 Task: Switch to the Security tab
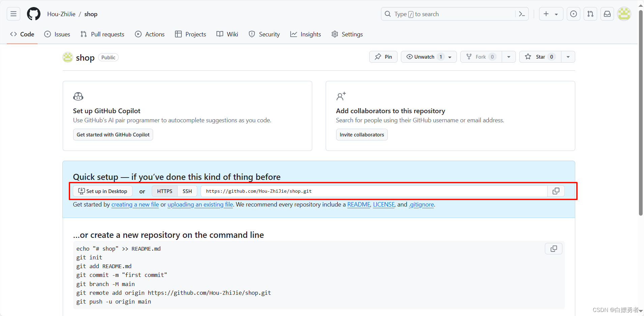point(264,34)
